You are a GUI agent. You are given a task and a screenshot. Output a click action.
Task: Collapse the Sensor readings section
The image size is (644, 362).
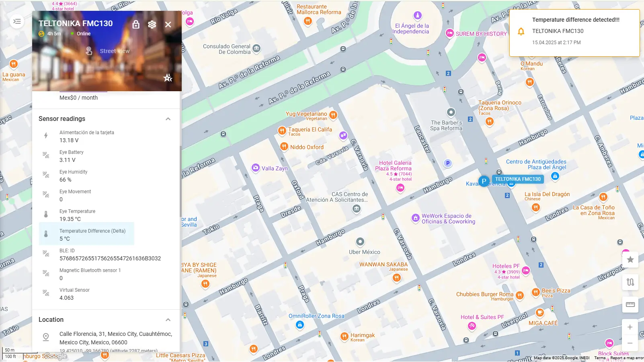168,119
